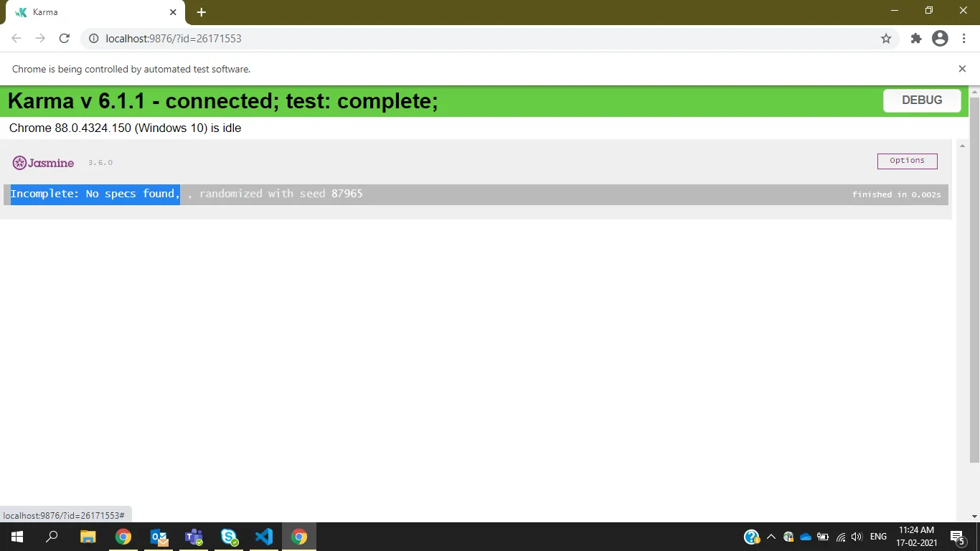Click the DEBUG button
Viewport: 980px width, 551px height.
point(922,100)
